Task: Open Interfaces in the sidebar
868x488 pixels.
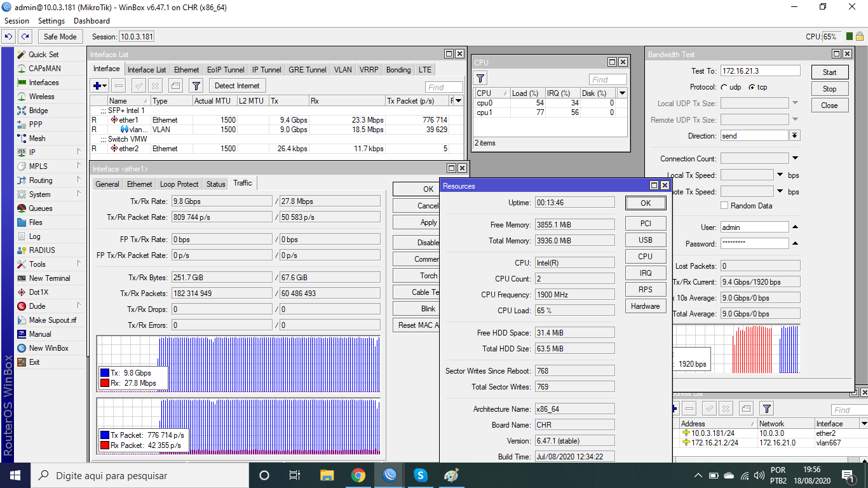Action: pyautogui.click(x=43, y=83)
